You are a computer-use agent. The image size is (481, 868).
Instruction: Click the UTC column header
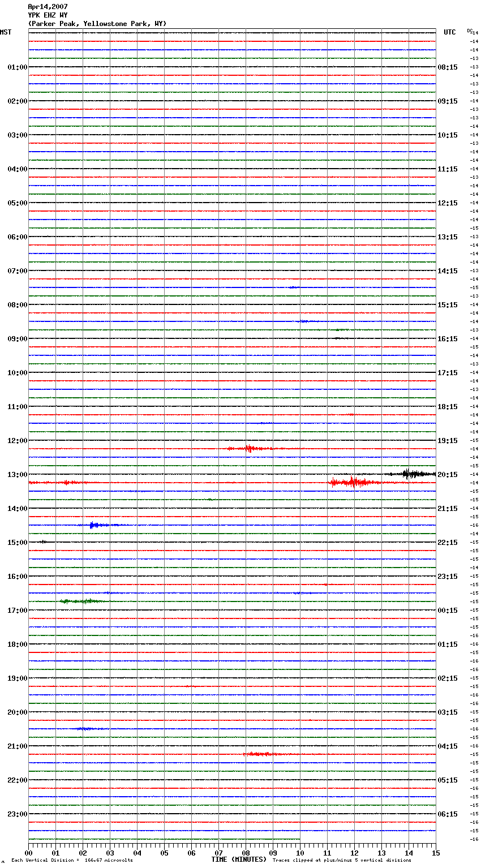click(x=450, y=32)
